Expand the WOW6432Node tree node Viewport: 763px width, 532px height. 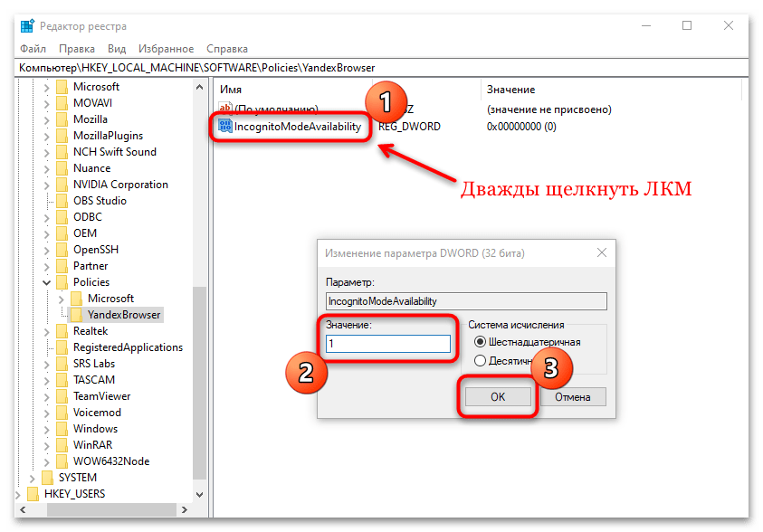coord(47,462)
